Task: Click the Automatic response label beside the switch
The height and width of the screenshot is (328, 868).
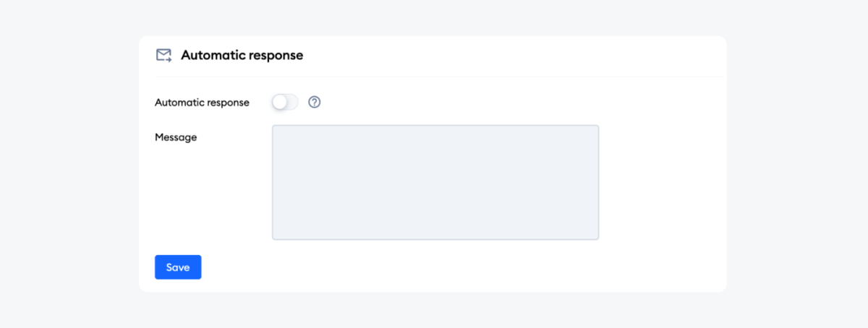Action: [x=202, y=103]
